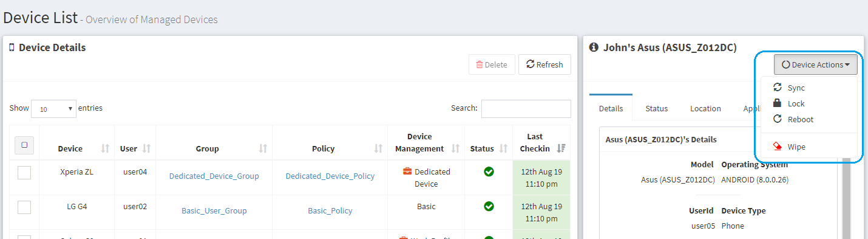Open the Show entries count dropdown
Screen dimensions: 868x239
click(53, 109)
